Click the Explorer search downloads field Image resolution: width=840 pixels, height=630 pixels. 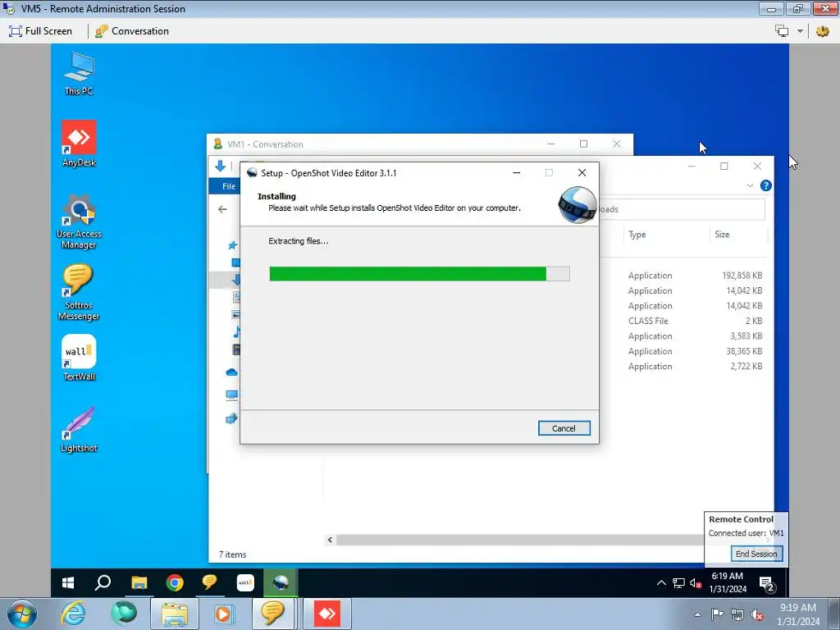[x=682, y=209]
